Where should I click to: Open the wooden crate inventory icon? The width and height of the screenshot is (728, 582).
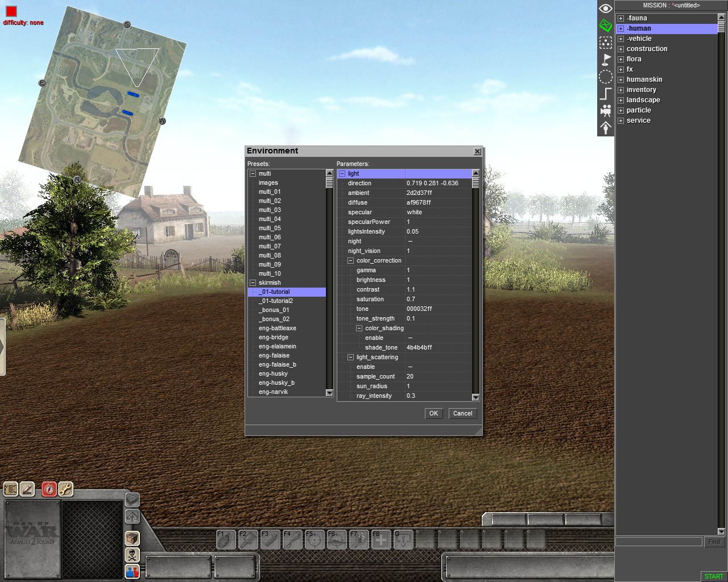tap(132, 538)
